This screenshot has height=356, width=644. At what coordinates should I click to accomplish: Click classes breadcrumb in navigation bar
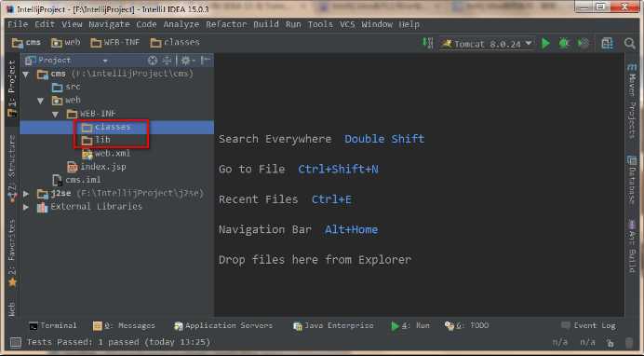click(175, 42)
